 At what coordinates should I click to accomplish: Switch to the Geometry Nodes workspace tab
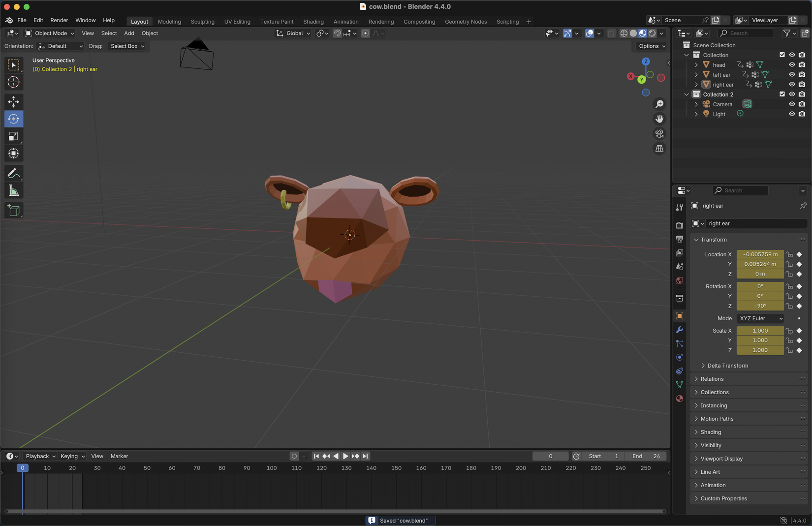pyautogui.click(x=466, y=22)
